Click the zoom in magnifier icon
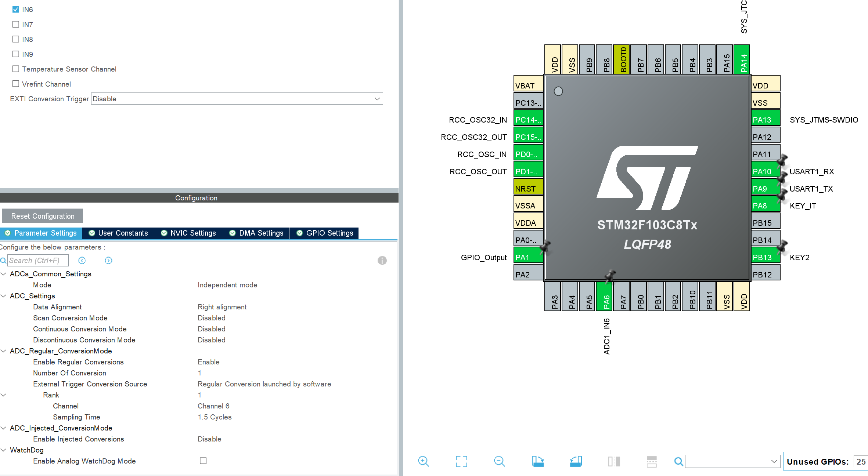 pos(423,461)
